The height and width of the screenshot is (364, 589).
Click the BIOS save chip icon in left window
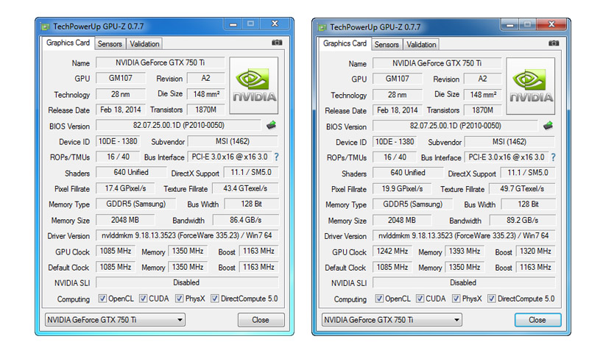tap(271, 125)
